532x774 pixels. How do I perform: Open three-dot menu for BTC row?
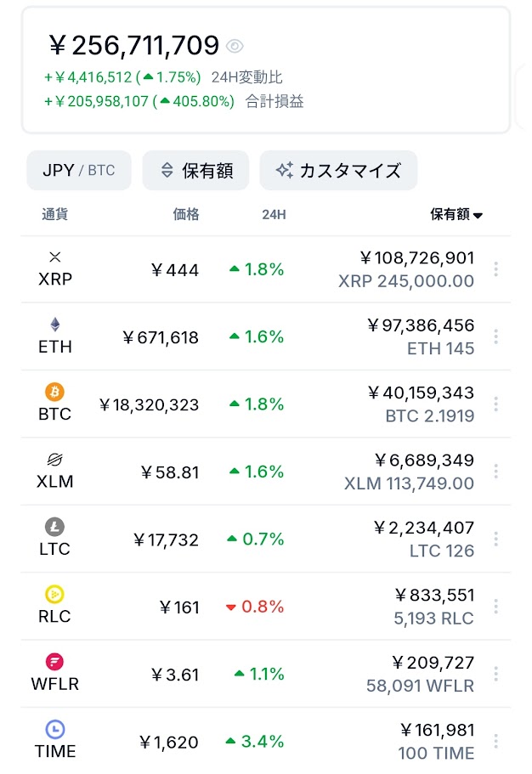pyautogui.click(x=495, y=404)
